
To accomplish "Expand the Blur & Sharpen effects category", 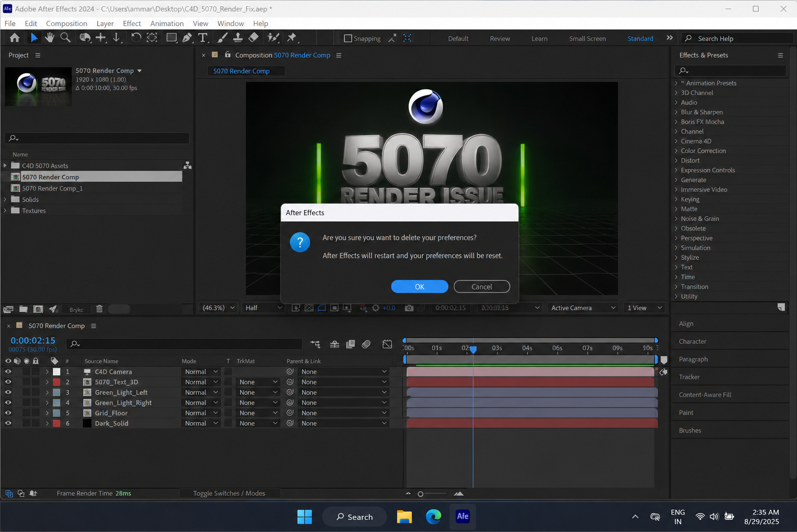I will pyautogui.click(x=676, y=112).
